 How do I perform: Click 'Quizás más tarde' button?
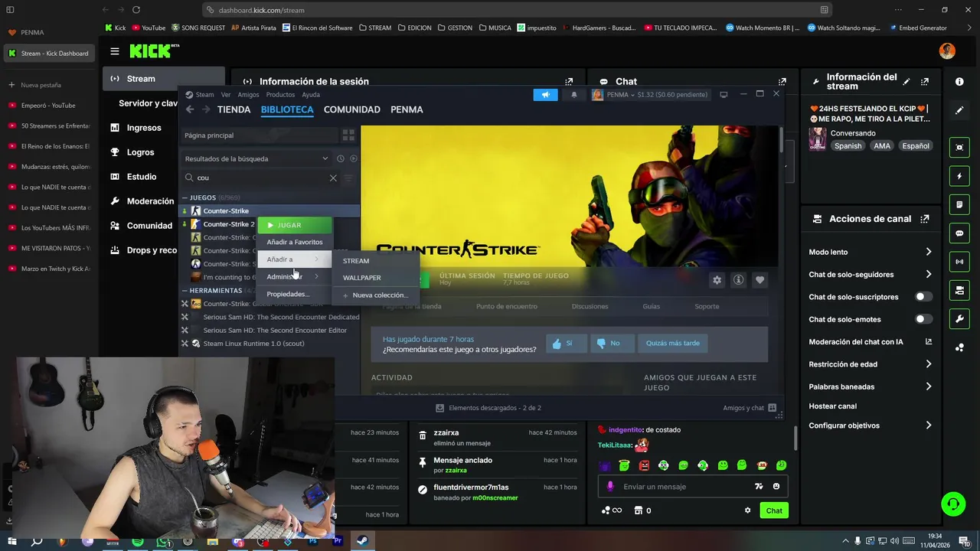pyautogui.click(x=672, y=343)
